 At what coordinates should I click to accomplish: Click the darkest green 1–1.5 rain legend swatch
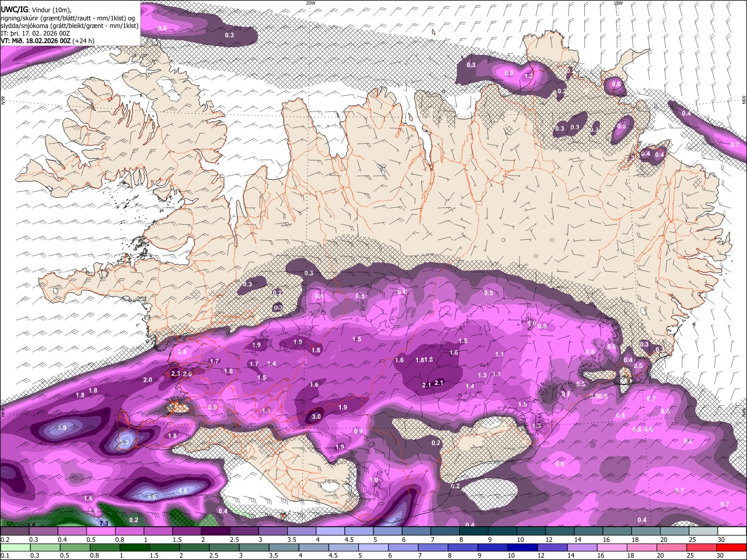point(136,548)
